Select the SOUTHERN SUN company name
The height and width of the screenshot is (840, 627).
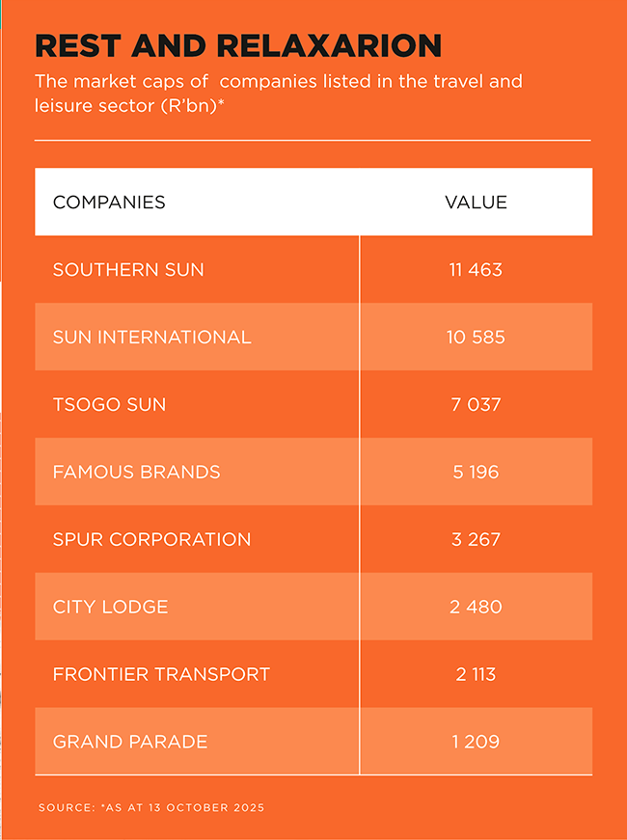point(128,270)
